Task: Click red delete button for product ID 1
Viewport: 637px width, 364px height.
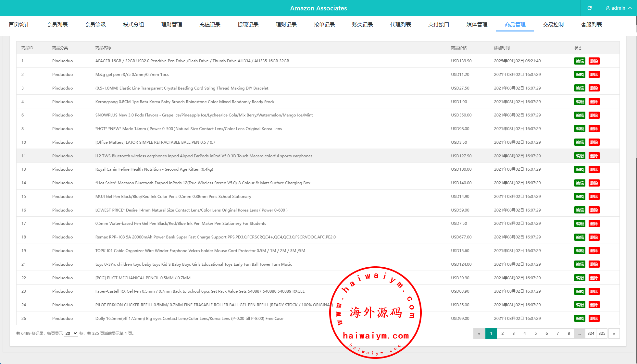Action: 594,61
